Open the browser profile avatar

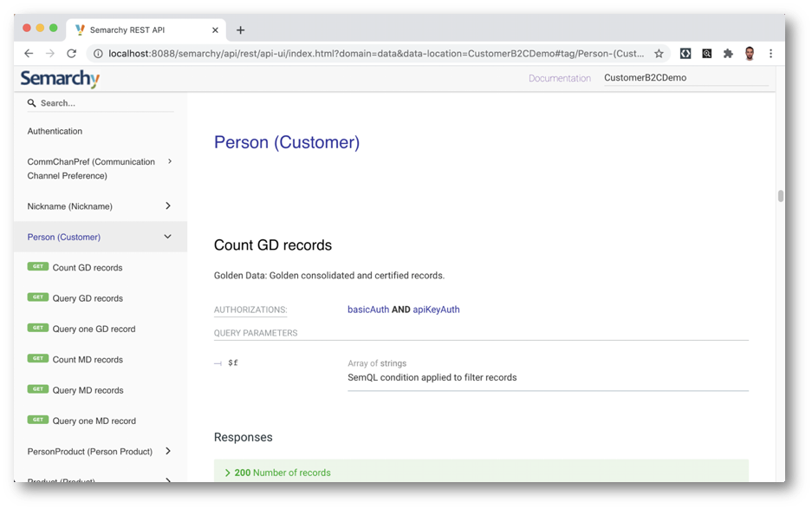point(750,53)
